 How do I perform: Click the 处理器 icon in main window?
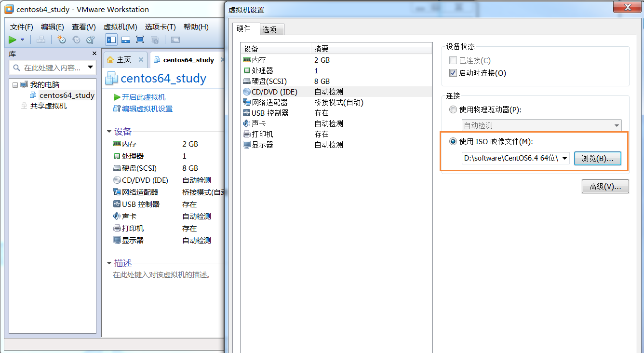[x=117, y=156]
